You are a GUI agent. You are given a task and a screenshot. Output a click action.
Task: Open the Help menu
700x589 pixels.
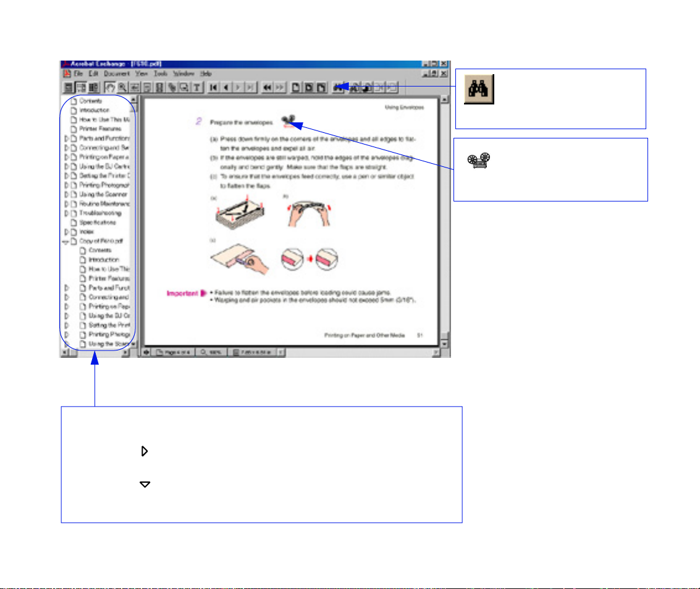205,74
